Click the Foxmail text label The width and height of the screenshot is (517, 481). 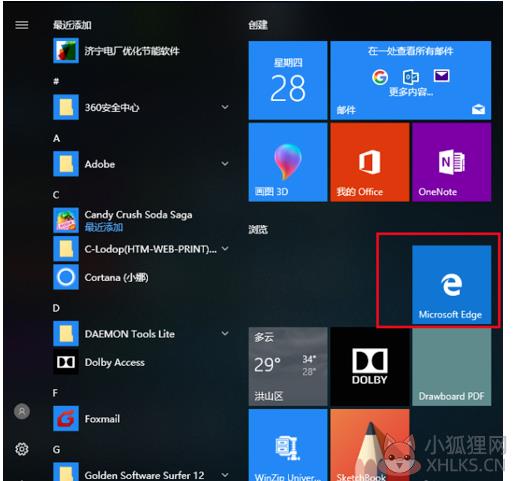[102, 419]
